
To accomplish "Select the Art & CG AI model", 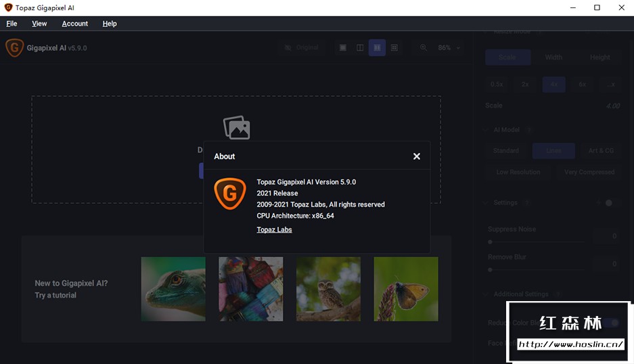I will 601,151.
